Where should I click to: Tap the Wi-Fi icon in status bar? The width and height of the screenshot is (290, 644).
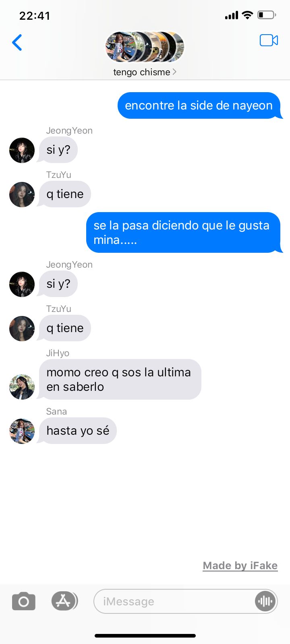click(247, 15)
